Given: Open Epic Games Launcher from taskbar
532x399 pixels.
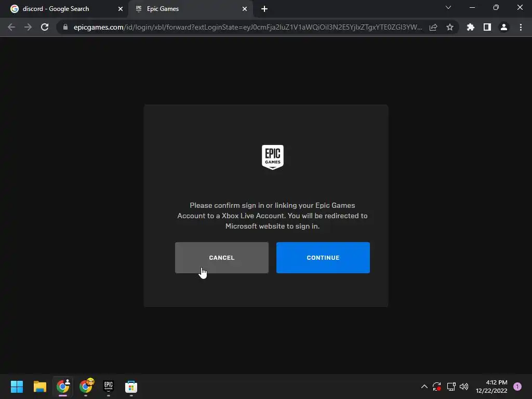Looking at the screenshot, I should click(x=109, y=387).
